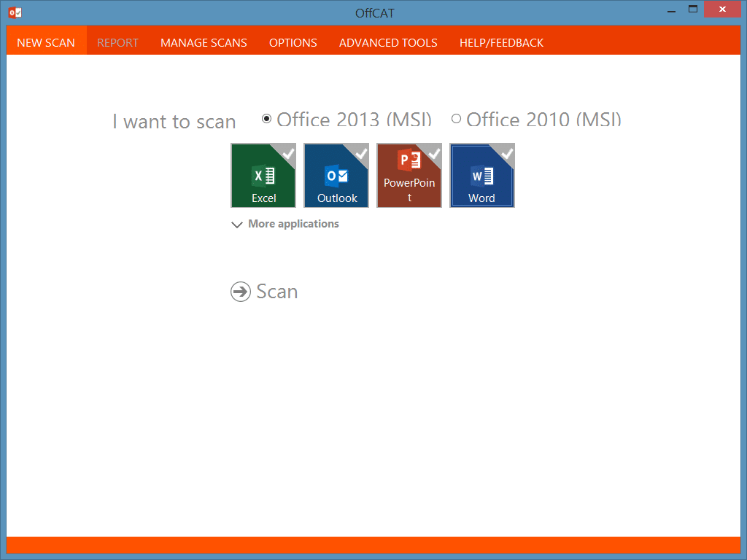Click the checkmark on the Excel tile

tap(288, 153)
